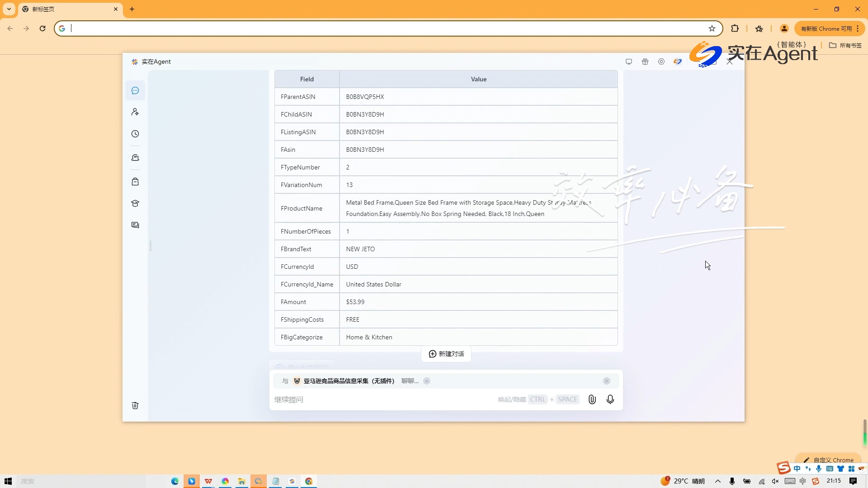The height and width of the screenshot is (488, 868).
Task: Open Chrome tab search dropdown arrow
Action: (9, 9)
